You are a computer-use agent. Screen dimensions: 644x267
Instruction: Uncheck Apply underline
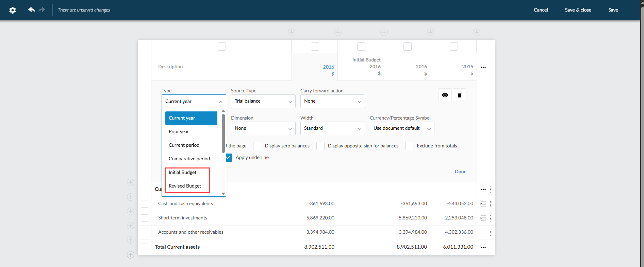(x=229, y=158)
